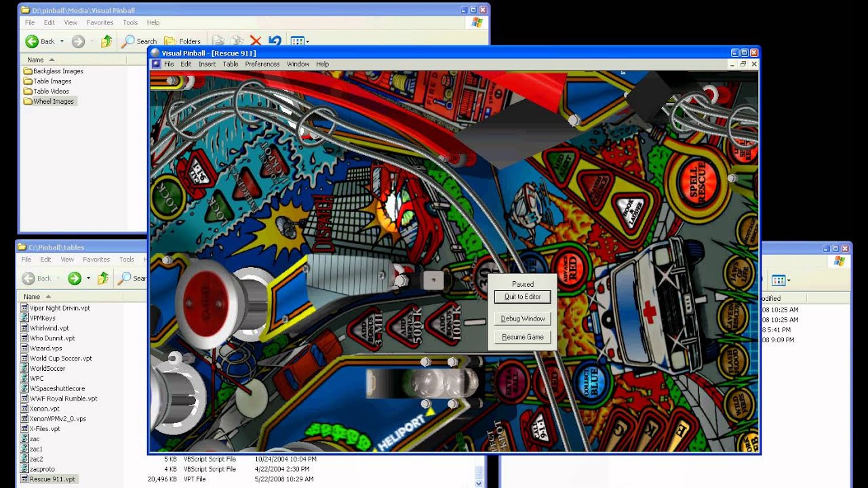This screenshot has height=488, width=868.
Task: Open Visual Pinball Help menu
Action: coord(323,64)
